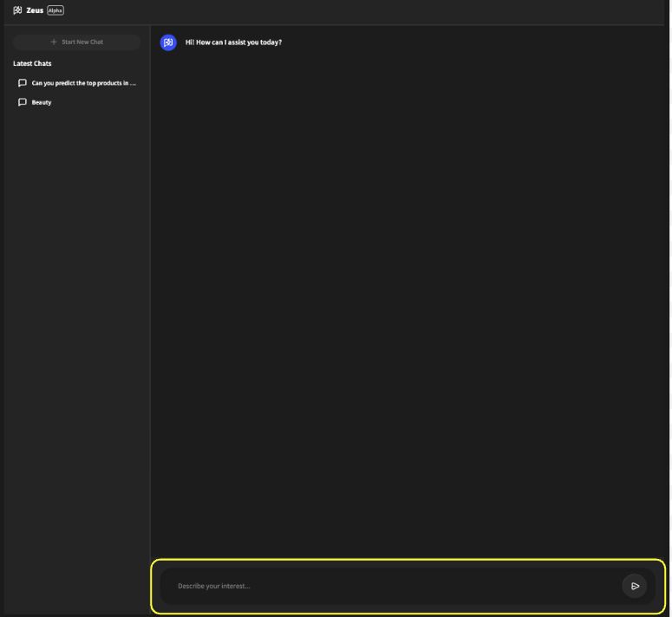Focus the 'Describe your interest...' input field
This screenshot has height=617, width=672.
tap(390, 586)
